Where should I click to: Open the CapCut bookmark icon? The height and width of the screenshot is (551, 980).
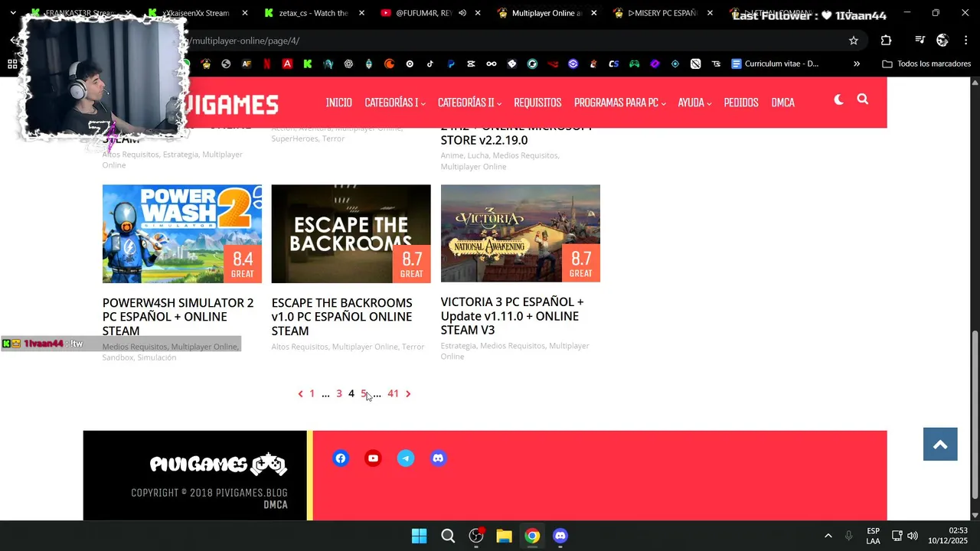pyautogui.click(x=471, y=64)
